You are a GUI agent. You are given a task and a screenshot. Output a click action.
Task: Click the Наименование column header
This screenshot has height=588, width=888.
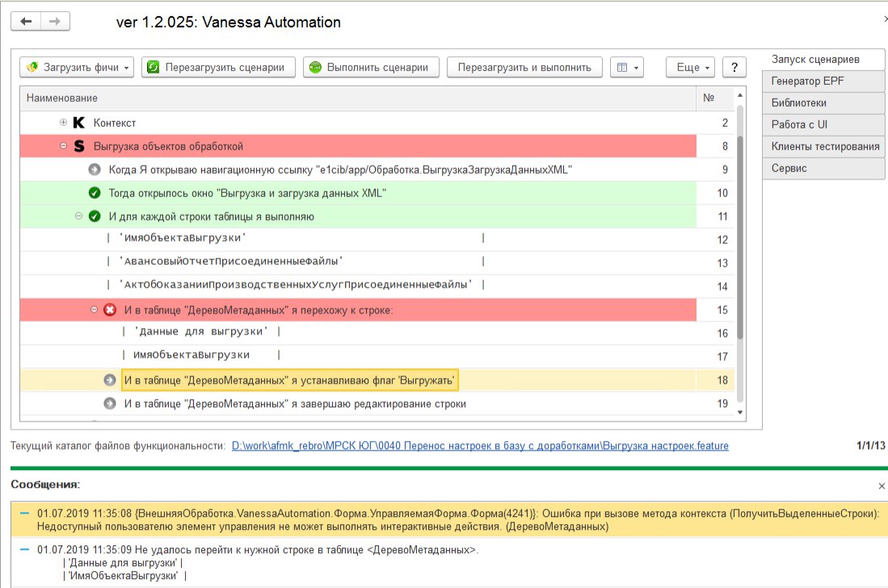point(358,99)
